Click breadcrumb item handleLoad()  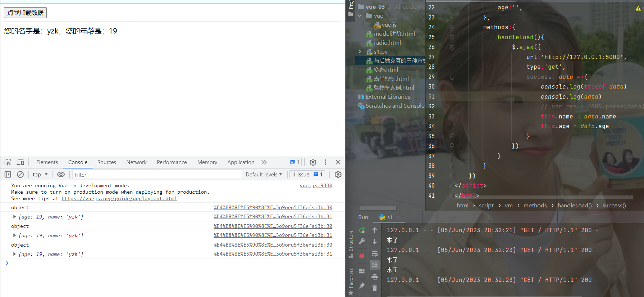tap(575, 206)
